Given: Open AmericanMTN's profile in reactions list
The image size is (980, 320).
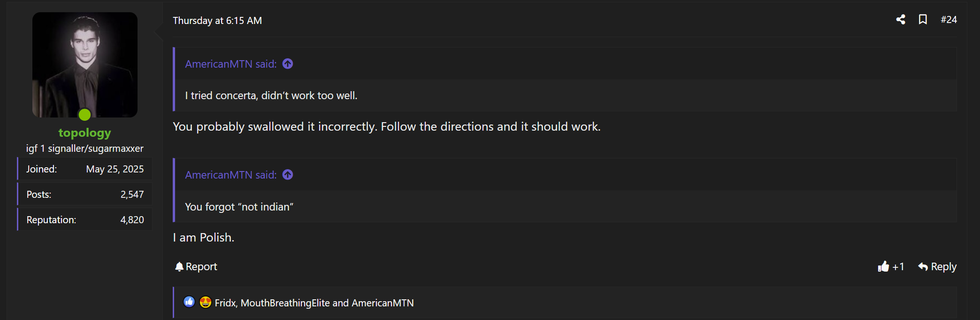Looking at the screenshot, I should 383,303.
